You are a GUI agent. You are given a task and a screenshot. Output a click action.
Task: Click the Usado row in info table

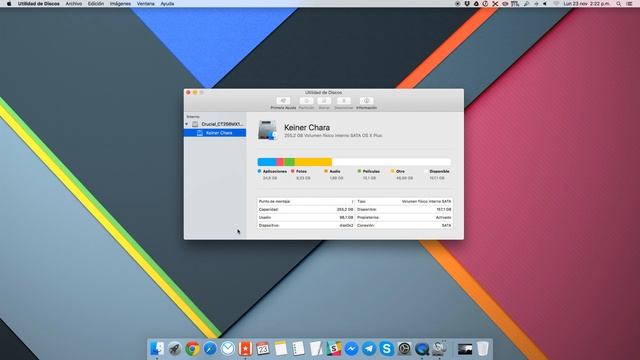[x=306, y=218]
